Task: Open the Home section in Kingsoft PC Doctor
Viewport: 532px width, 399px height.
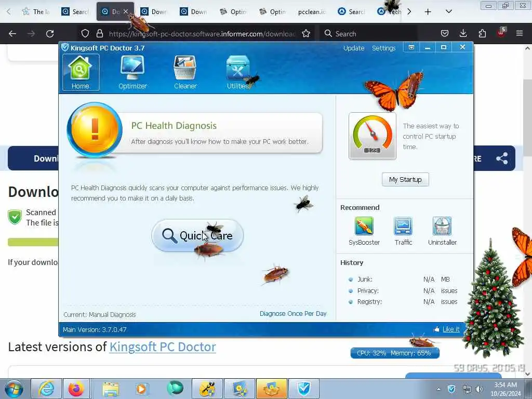Action: coord(81,72)
